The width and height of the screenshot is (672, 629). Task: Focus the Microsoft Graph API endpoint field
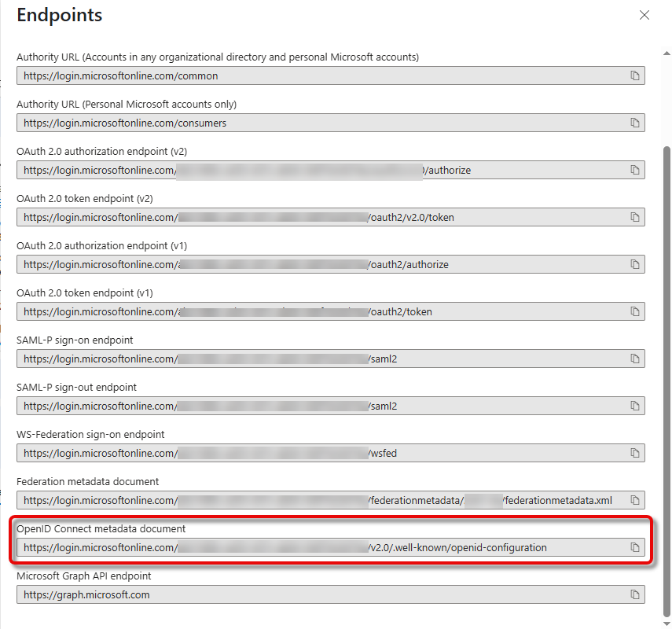coord(314,595)
